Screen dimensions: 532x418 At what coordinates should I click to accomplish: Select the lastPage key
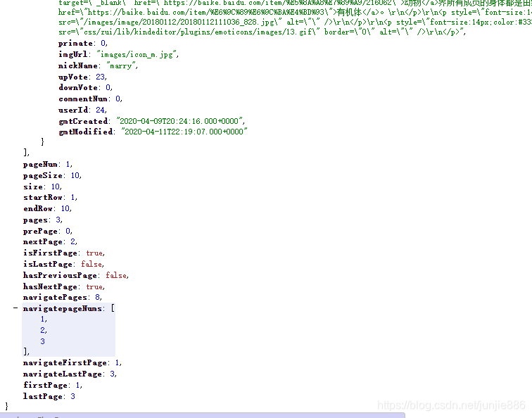coord(43,397)
